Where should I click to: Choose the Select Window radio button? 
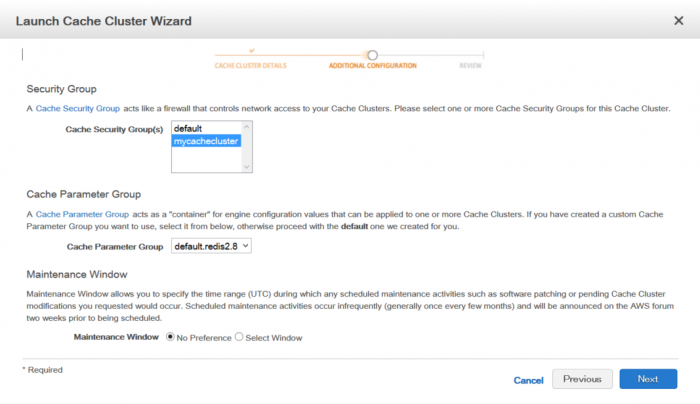(x=239, y=337)
